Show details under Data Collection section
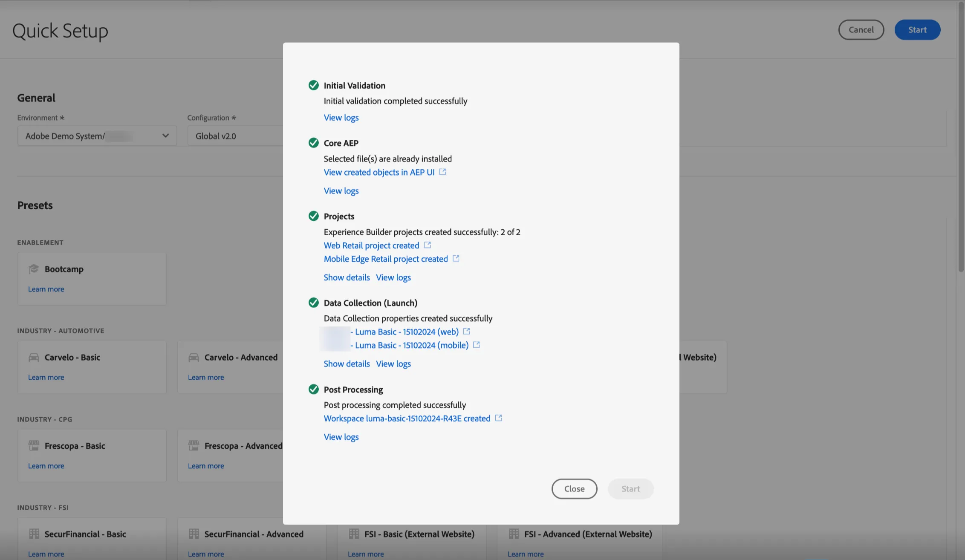Image resolution: width=965 pixels, height=560 pixels. coord(347,364)
